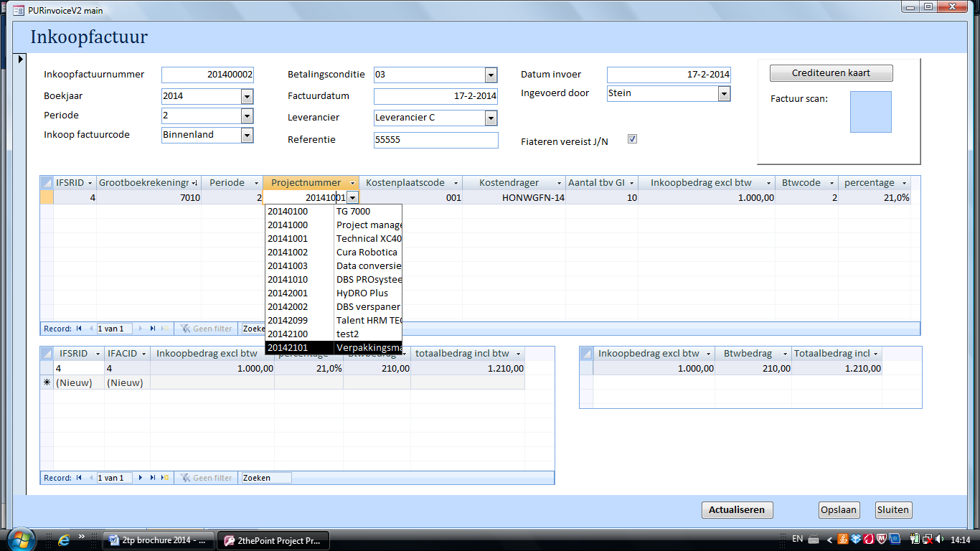Go to next record in IFACID subform navigator
This screenshot has height=551, width=980.
click(141, 478)
